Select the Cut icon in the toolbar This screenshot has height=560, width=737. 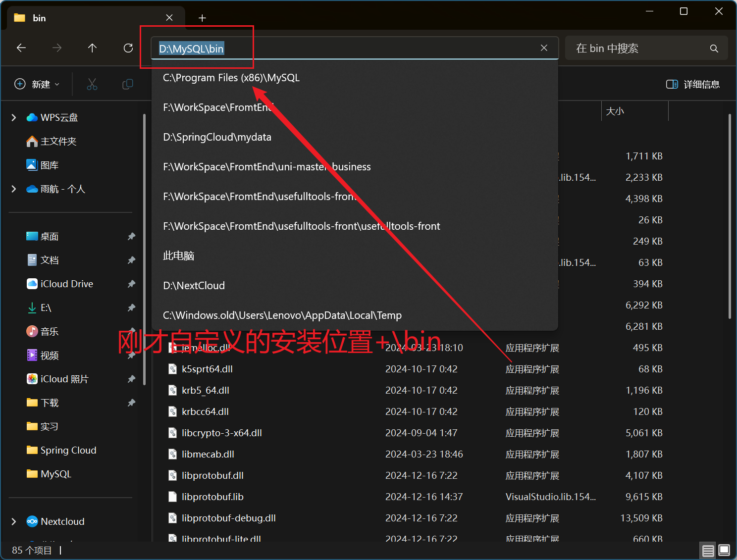tap(92, 84)
